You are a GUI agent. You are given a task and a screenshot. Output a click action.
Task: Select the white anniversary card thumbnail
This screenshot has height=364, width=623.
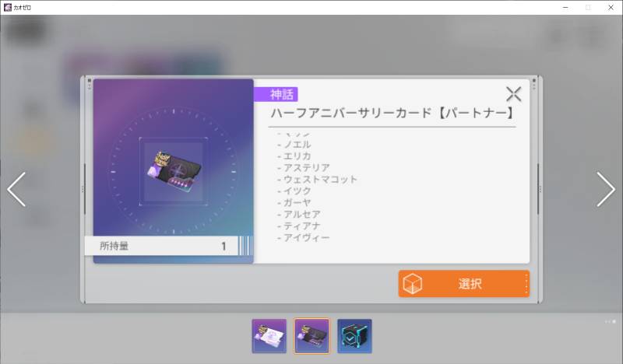[x=269, y=336]
